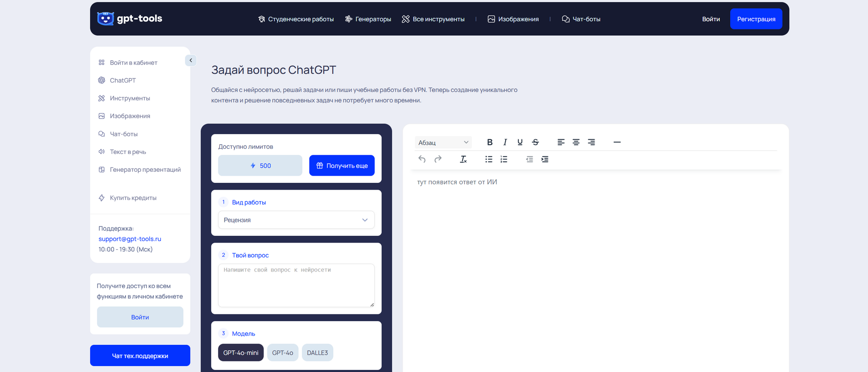Switch model to GPT-4o
This screenshot has height=372, width=868.
point(283,352)
